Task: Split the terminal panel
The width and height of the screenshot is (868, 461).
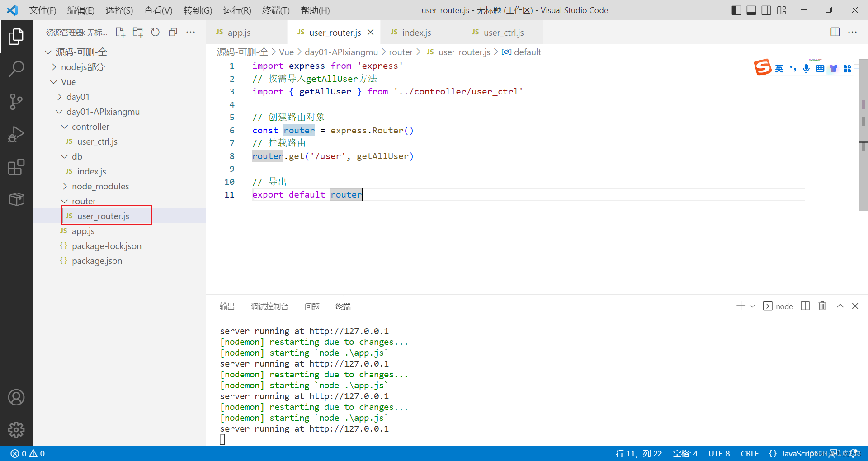Action: click(x=805, y=306)
